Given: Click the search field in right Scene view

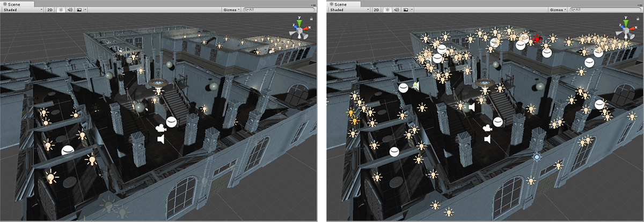Looking at the screenshot, I should pos(605,10).
